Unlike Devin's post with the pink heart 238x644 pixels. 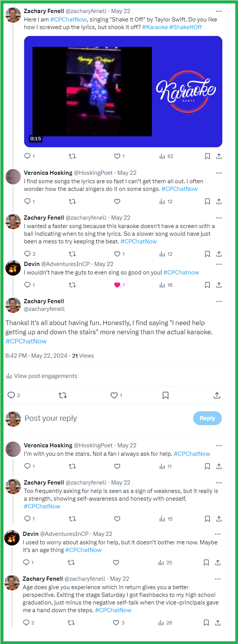(x=117, y=285)
